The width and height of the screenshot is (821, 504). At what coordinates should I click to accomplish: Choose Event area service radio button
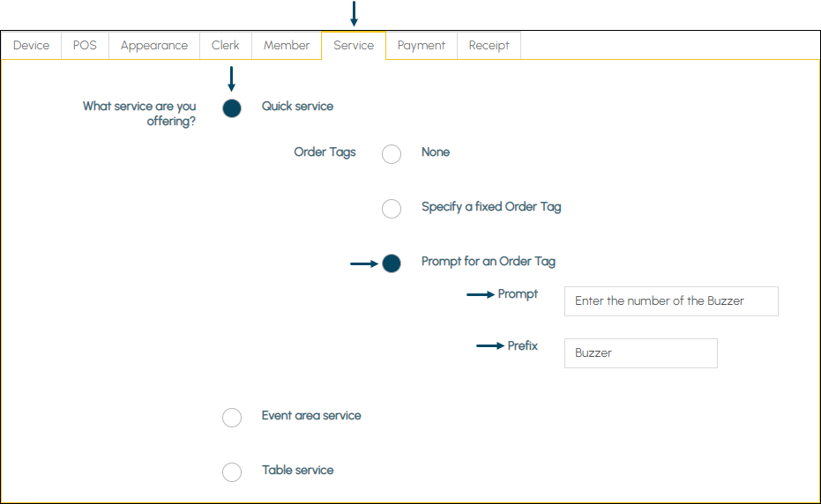232,418
